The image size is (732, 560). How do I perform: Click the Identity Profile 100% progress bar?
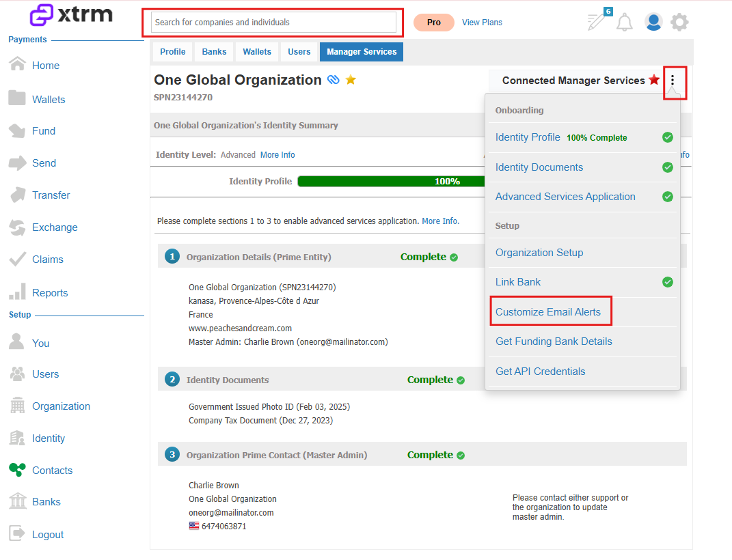(x=391, y=182)
